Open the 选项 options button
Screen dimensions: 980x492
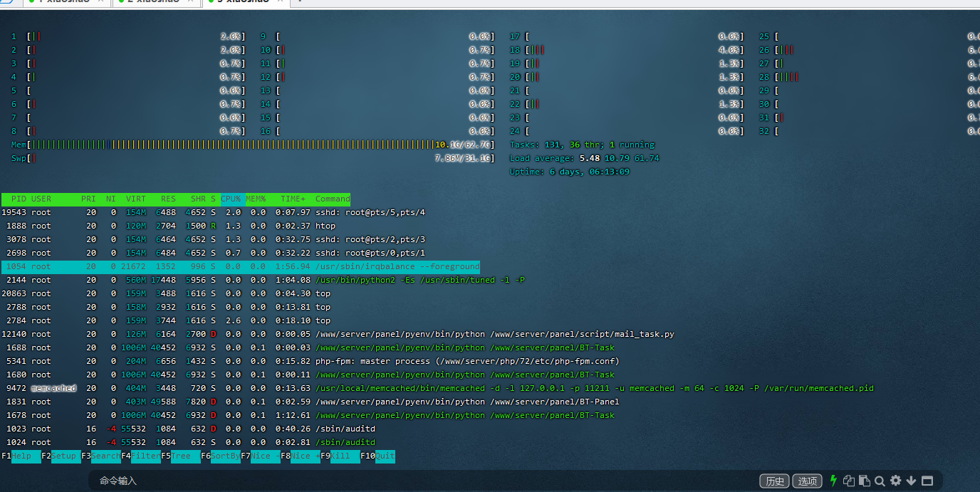tap(808, 481)
